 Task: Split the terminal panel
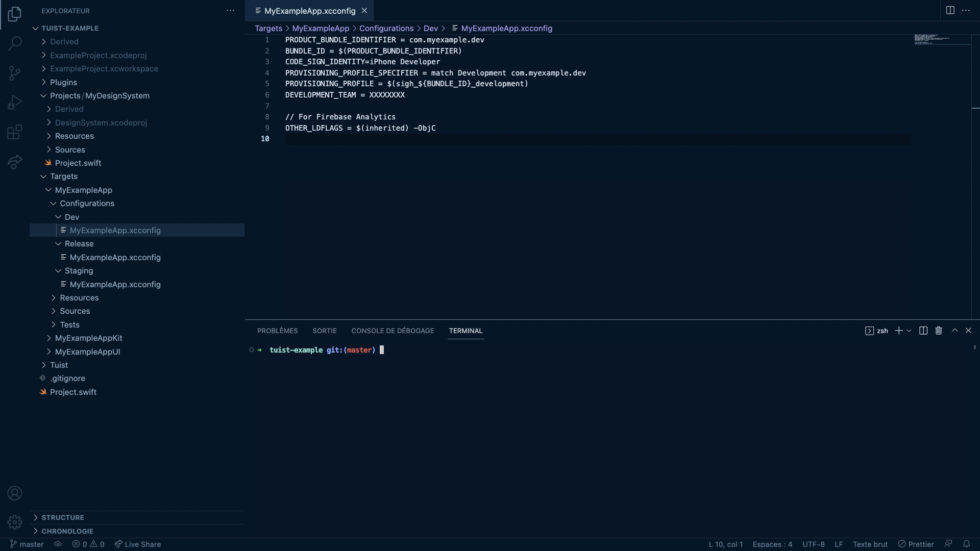923,331
